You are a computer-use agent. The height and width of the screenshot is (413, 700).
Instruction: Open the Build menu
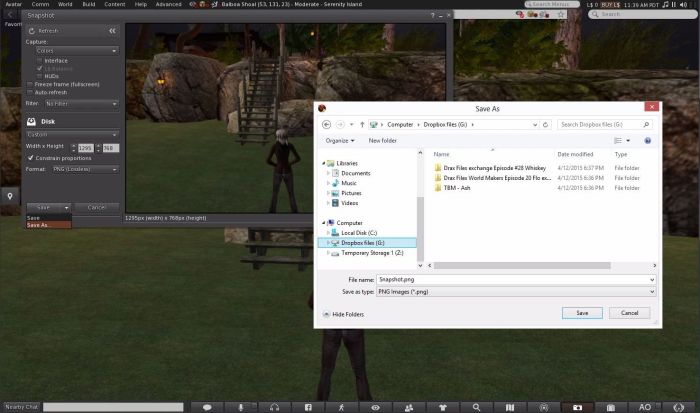88,4
